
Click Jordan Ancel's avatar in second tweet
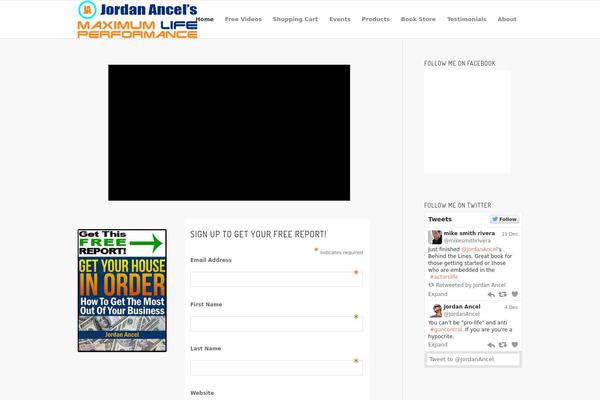pyautogui.click(x=435, y=311)
